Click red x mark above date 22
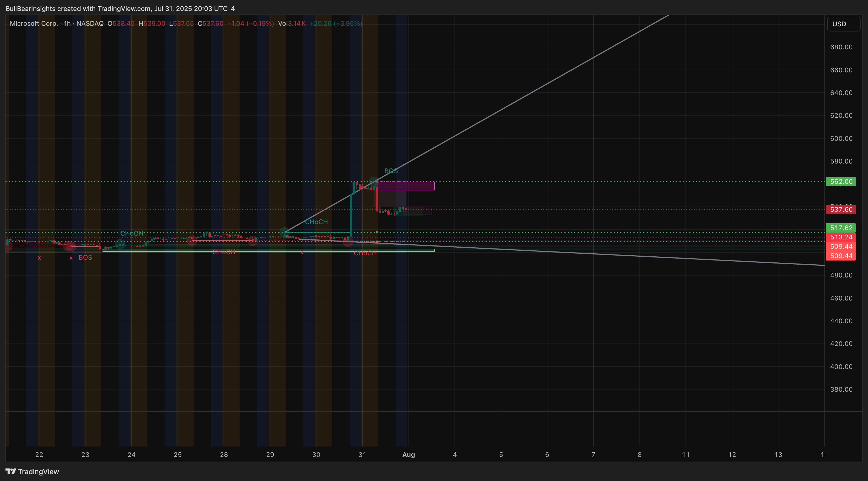This screenshot has width=868, height=481. [39, 258]
